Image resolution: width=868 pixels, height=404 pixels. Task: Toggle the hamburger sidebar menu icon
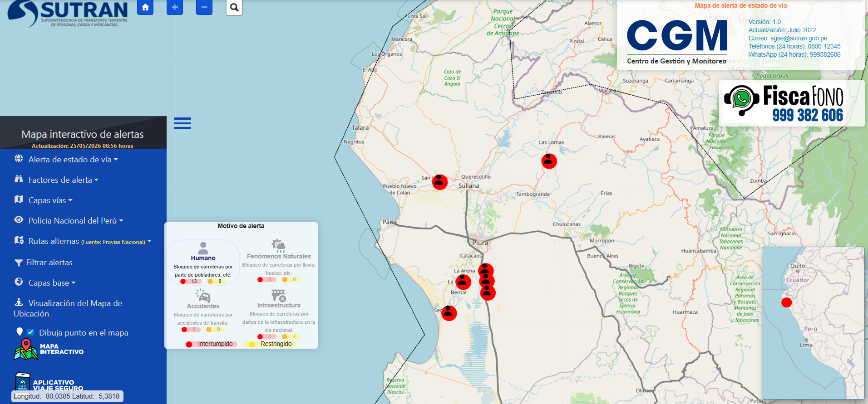coord(182,123)
